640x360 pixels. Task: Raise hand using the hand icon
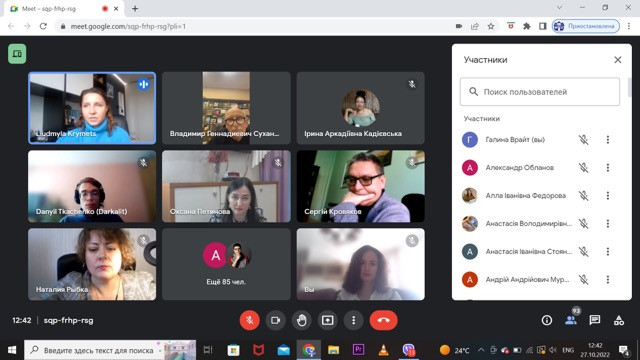(x=302, y=320)
